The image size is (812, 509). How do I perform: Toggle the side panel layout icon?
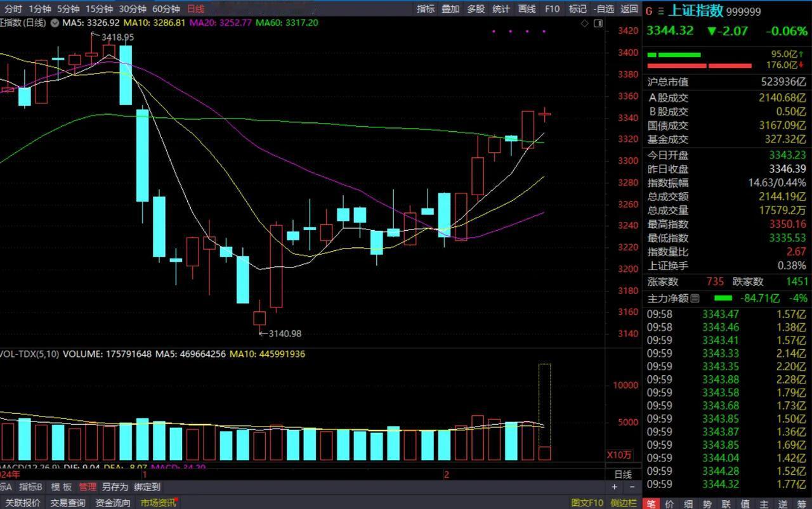[x=598, y=23]
